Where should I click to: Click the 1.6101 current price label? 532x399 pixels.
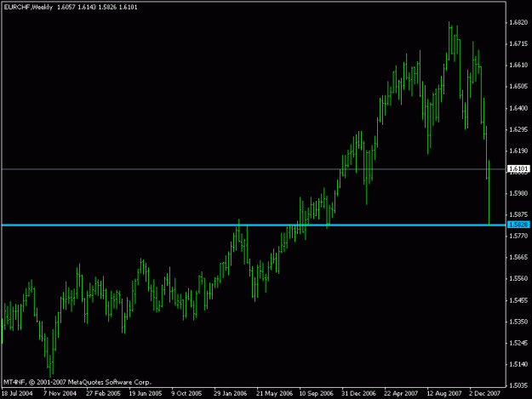(518, 168)
